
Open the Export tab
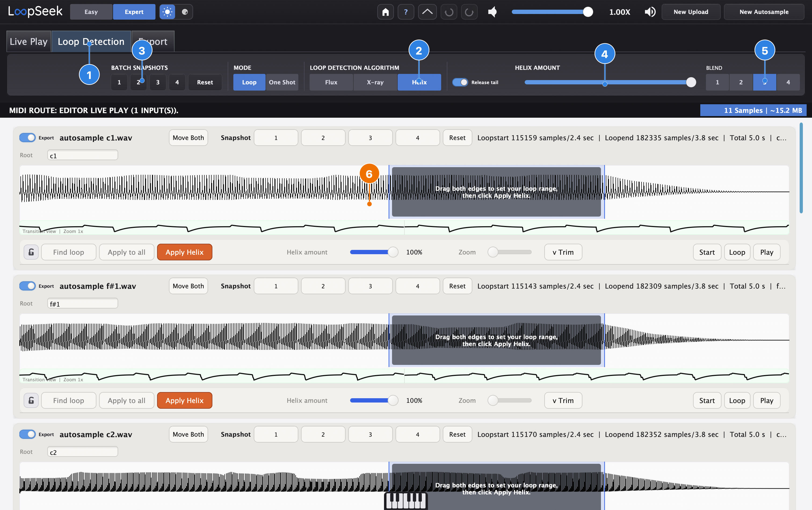coord(153,41)
